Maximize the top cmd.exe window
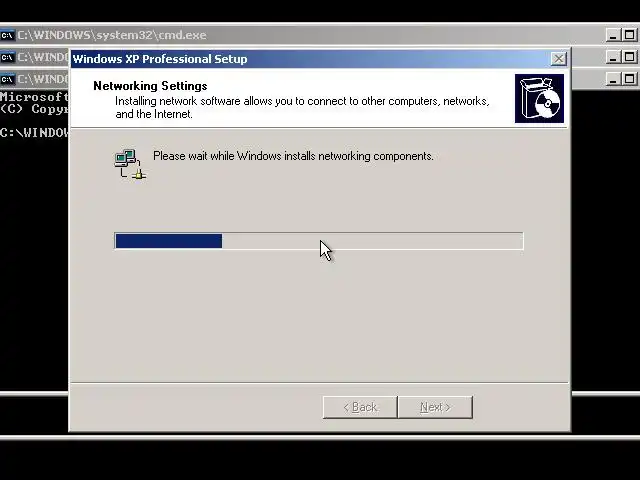 tap(629, 35)
